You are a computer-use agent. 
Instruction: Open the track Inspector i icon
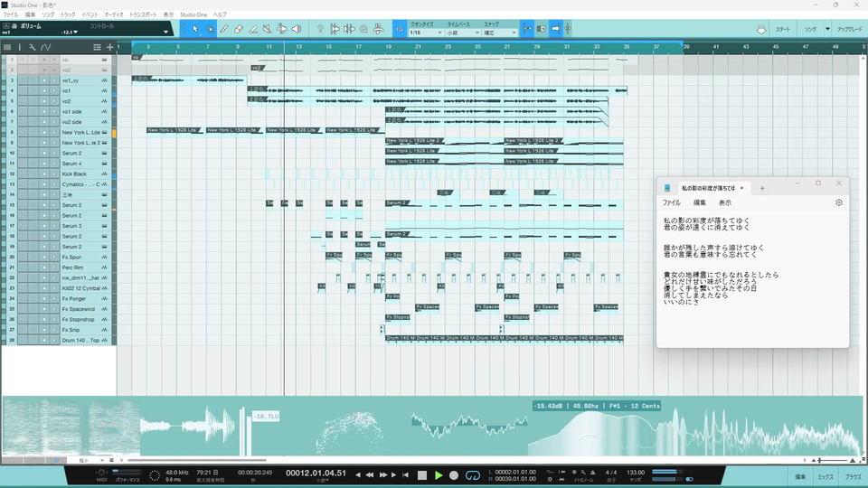pos(19,47)
